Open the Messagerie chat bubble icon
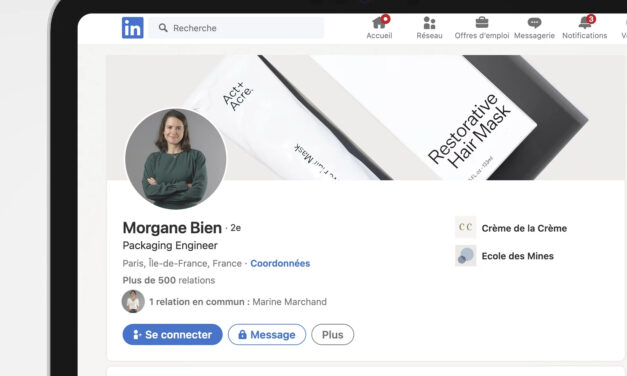 click(534, 23)
